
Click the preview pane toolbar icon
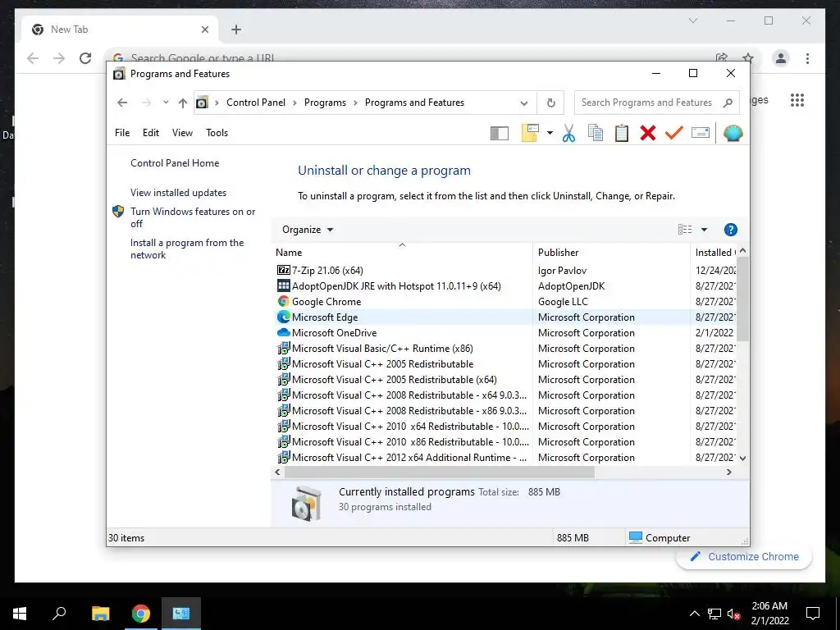[x=500, y=133]
